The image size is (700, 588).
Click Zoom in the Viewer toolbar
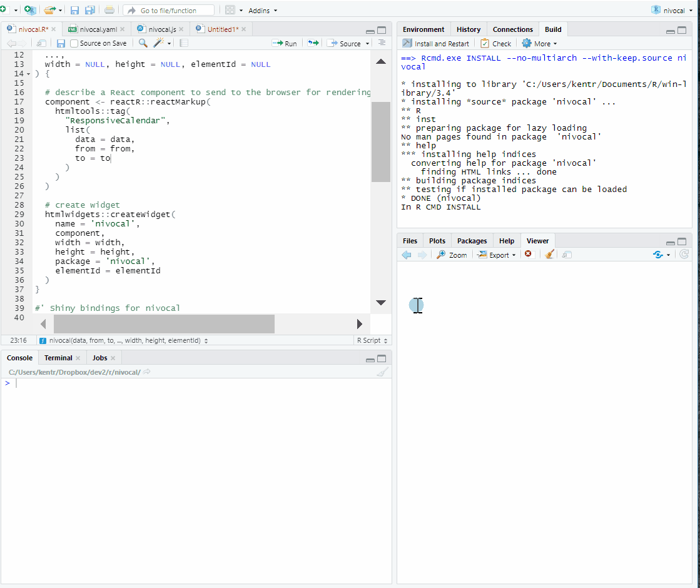pyautogui.click(x=452, y=255)
